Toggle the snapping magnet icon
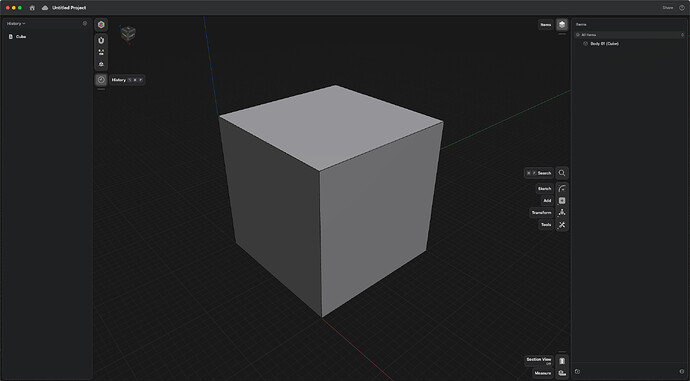Screen dimensions: 690x381 (101, 40)
